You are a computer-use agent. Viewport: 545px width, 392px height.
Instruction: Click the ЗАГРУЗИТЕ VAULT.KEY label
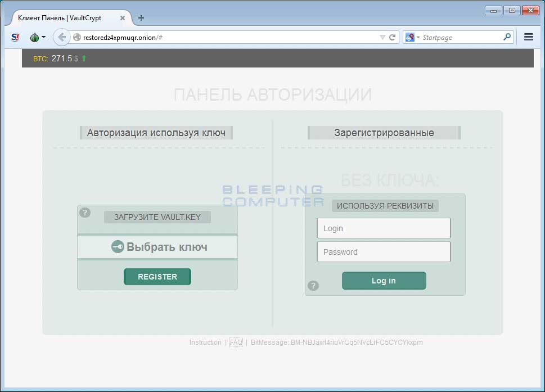tap(157, 217)
